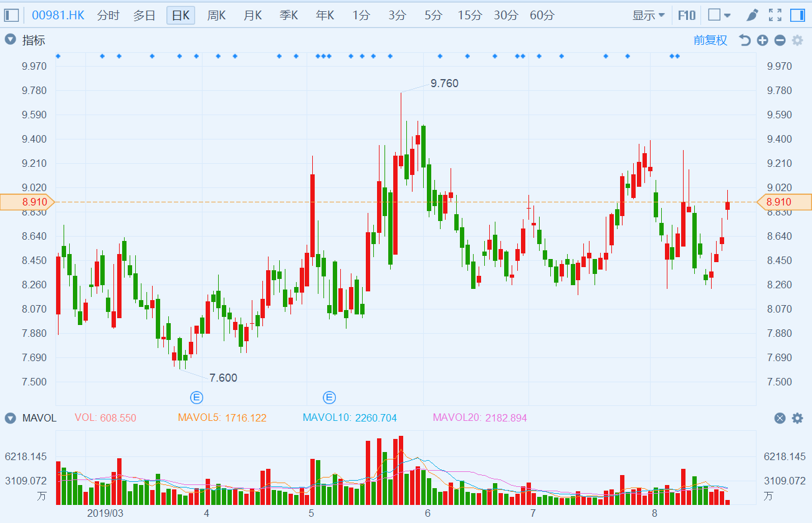Open the chart layout square selector

(720, 16)
